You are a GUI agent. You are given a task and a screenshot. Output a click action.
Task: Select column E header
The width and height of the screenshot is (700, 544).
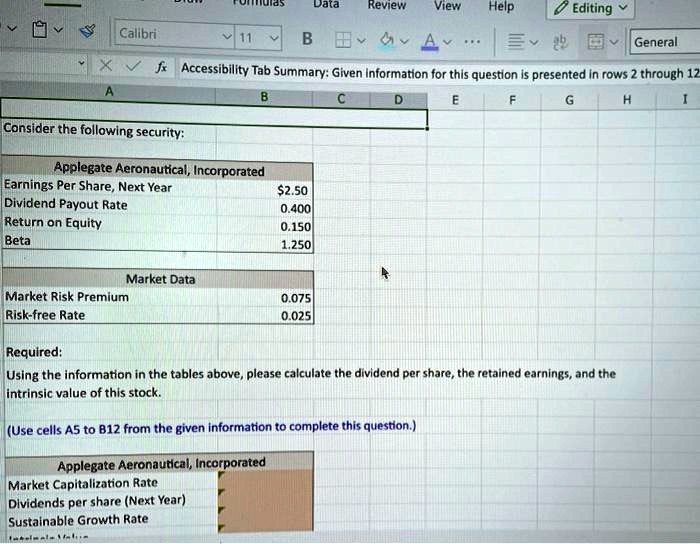click(455, 100)
